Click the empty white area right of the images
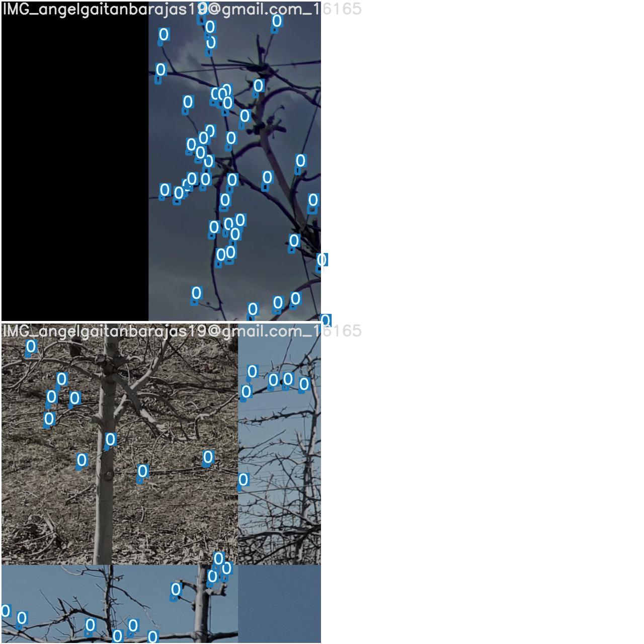This screenshot has height=644, width=644. coord(483,322)
